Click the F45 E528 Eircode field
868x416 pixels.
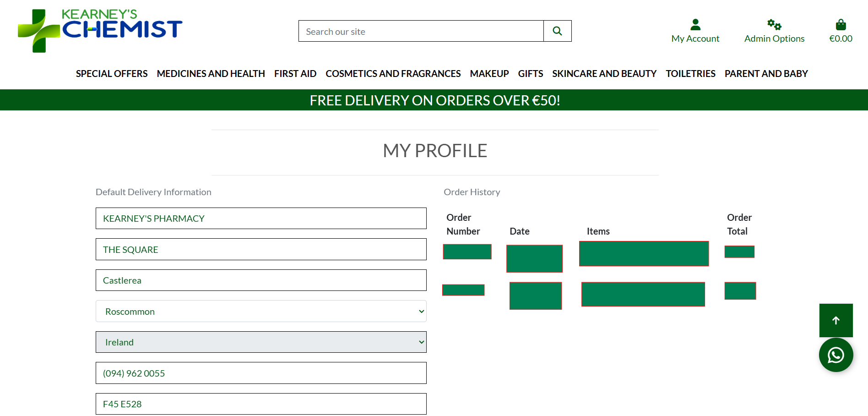point(261,404)
